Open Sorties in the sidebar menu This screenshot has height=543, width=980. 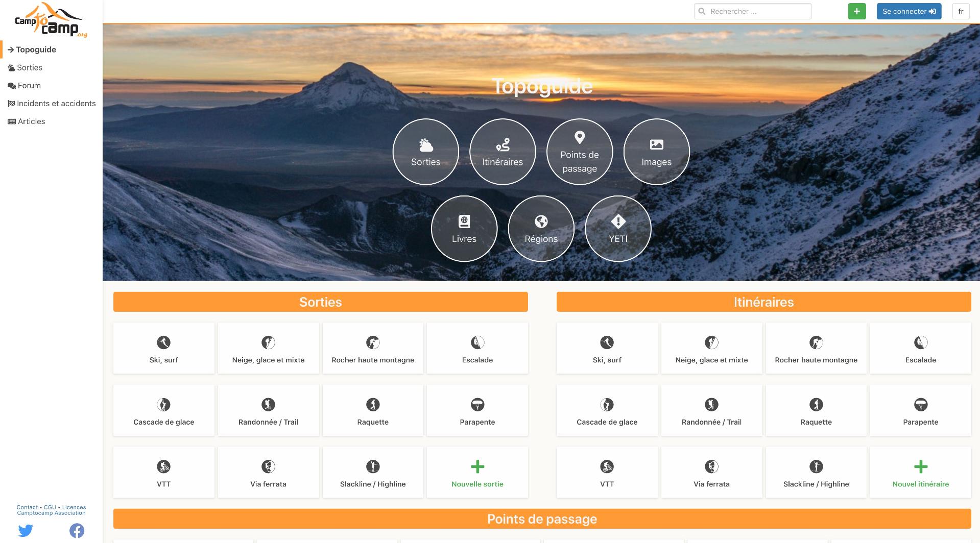click(51, 67)
